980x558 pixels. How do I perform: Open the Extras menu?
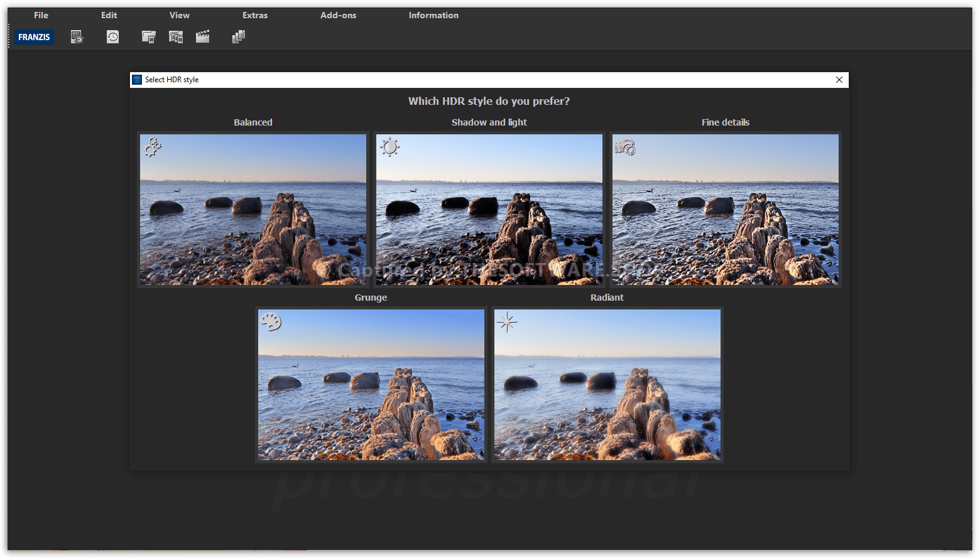pyautogui.click(x=255, y=15)
